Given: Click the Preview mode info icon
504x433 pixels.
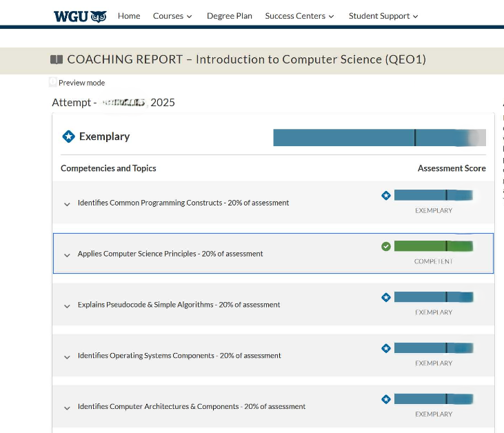Looking at the screenshot, I should coord(53,82).
